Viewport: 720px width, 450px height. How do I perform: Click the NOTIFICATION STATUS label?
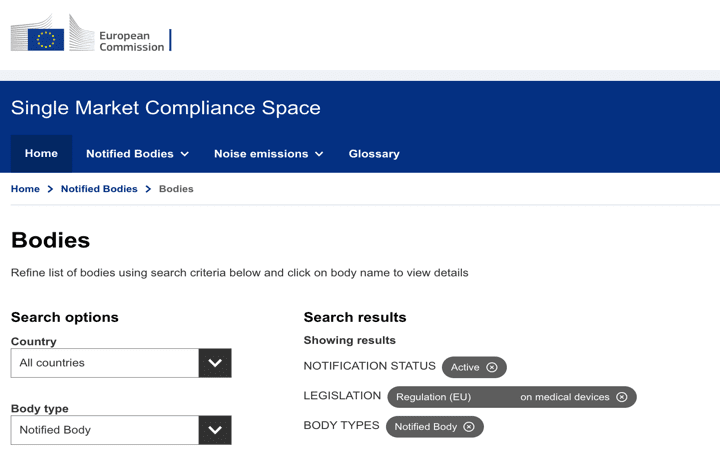pyautogui.click(x=370, y=366)
